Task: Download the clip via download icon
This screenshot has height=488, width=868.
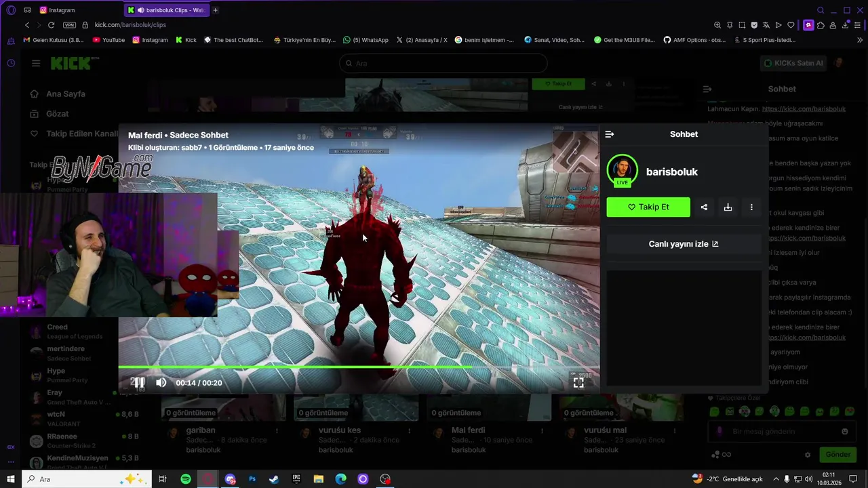Action: 728,207
